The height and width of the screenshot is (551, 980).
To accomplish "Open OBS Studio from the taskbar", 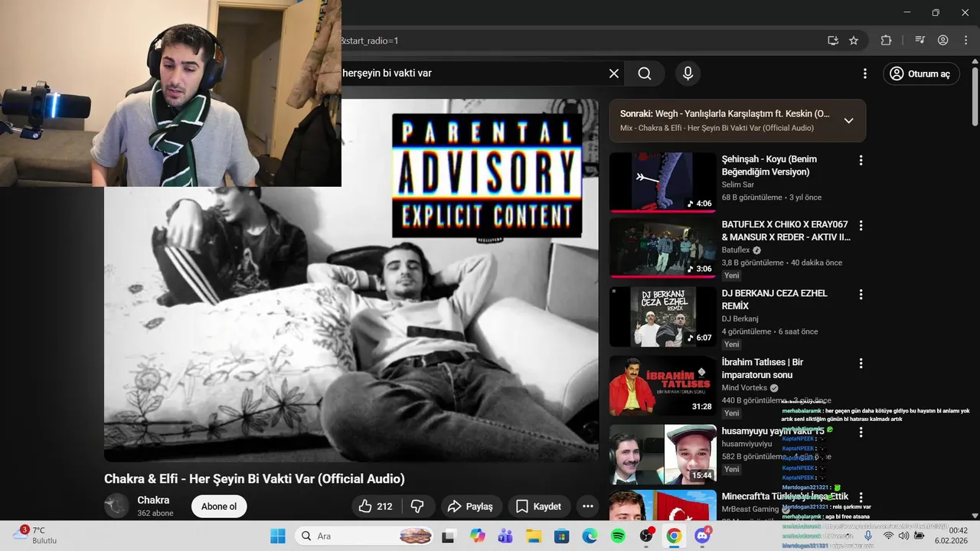I will coord(646,536).
